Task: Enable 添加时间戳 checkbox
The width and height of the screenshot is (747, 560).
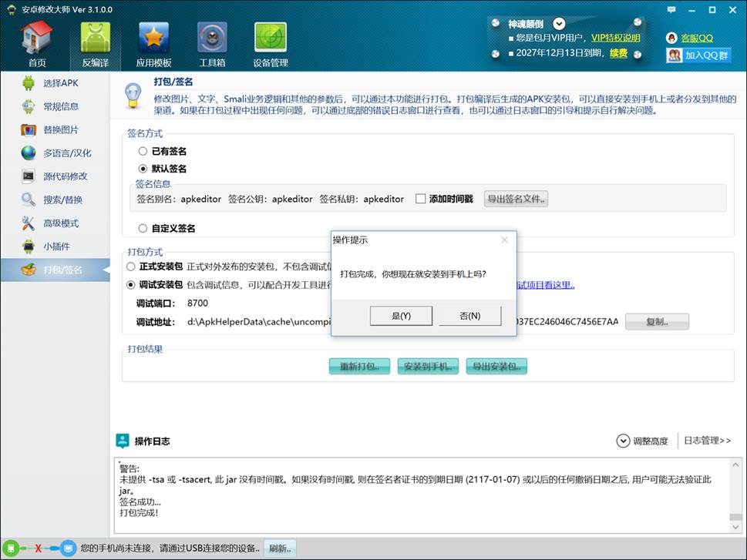Action: (x=420, y=199)
